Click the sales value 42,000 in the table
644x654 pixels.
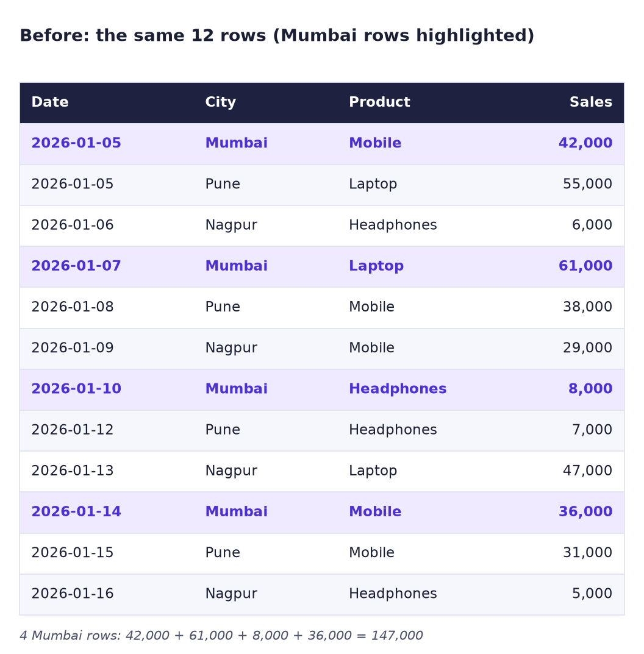pos(585,143)
